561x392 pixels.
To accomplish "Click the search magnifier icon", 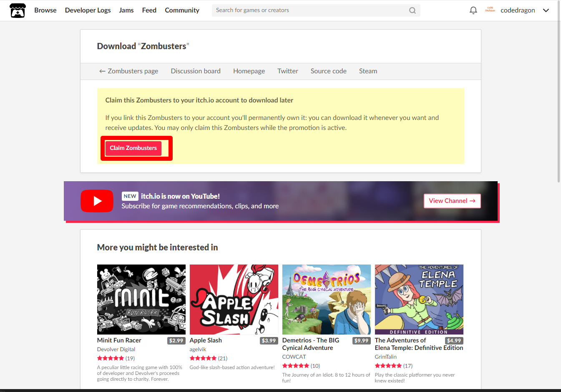I will 412,10.
